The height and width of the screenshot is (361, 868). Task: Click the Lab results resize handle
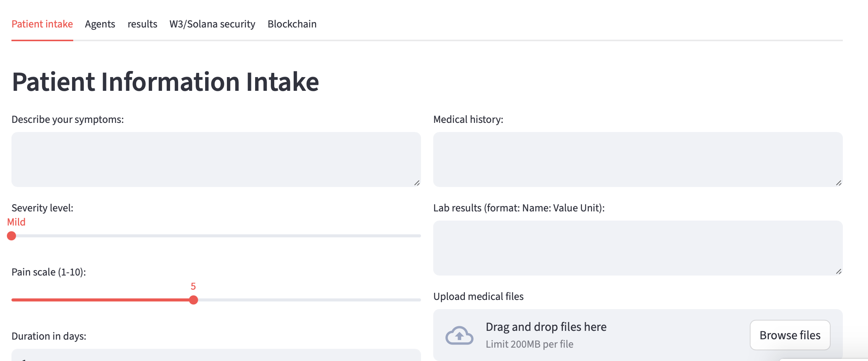[839, 272]
